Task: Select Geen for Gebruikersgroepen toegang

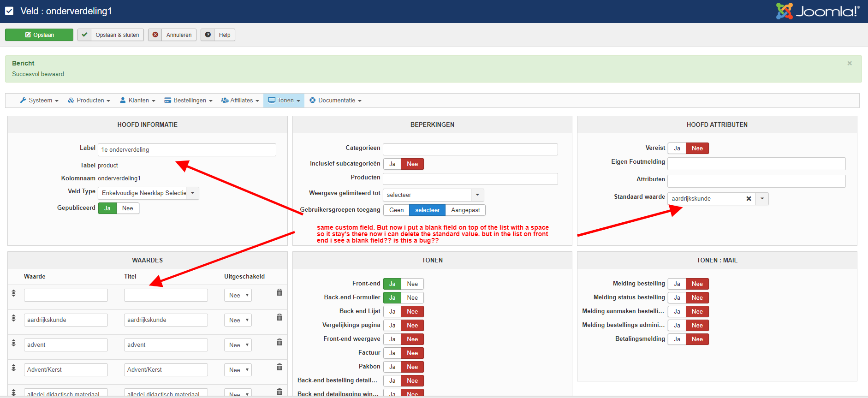Action: click(x=396, y=210)
